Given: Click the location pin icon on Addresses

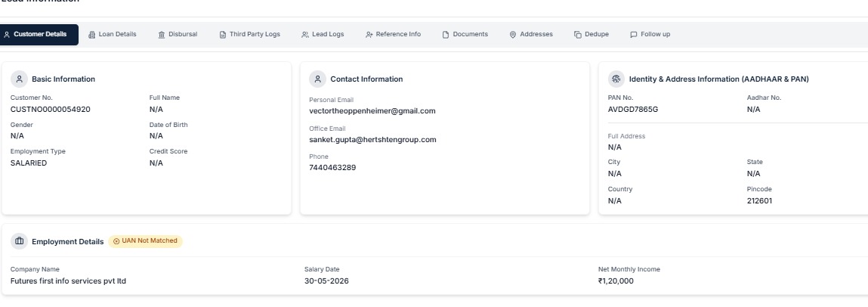Looking at the screenshot, I should point(513,35).
